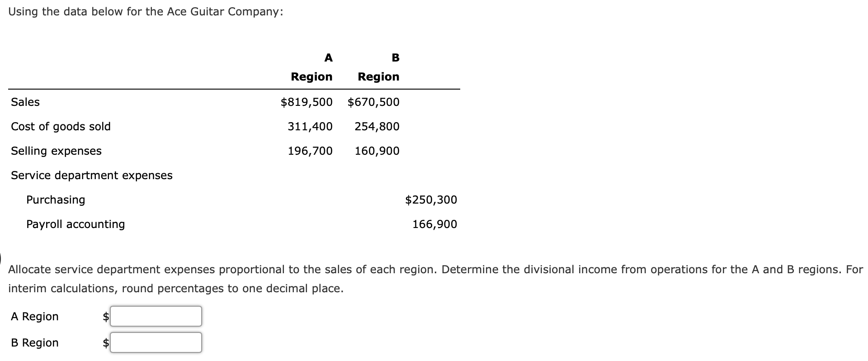Image resolution: width=868 pixels, height=361 pixels.
Task: Click the $670,500 Sales figure
Action: pyautogui.click(x=373, y=102)
